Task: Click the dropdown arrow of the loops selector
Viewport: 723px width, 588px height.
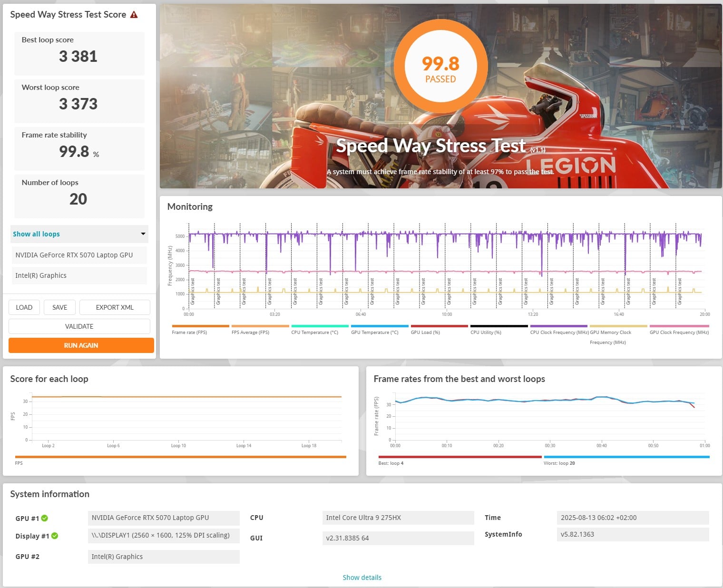Action: click(143, 234)
